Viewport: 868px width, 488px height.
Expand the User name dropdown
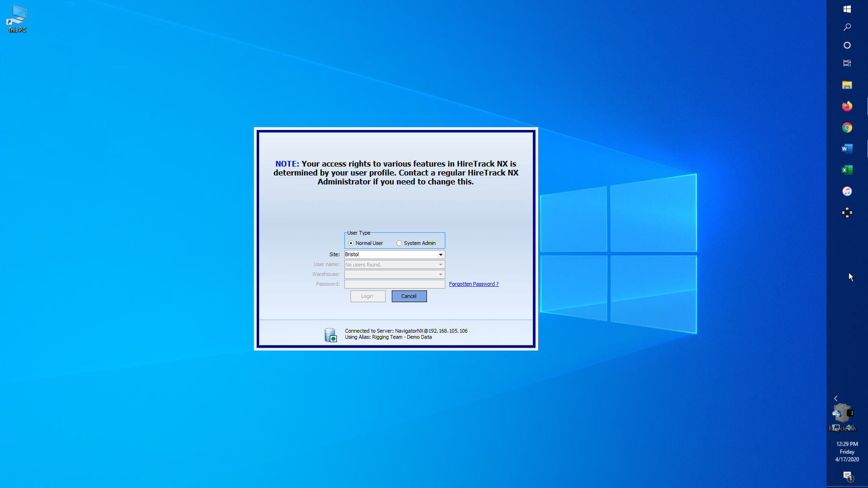(x=441, y=265)
